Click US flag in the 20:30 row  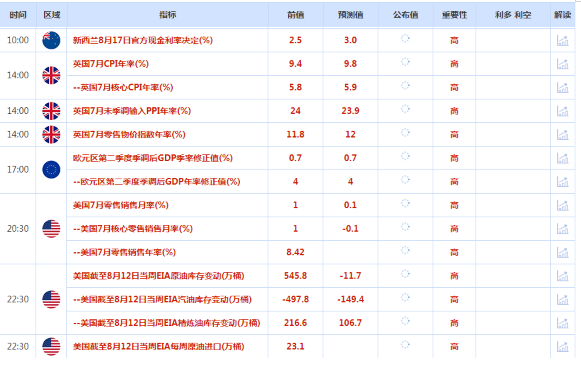tap(51, 229)
